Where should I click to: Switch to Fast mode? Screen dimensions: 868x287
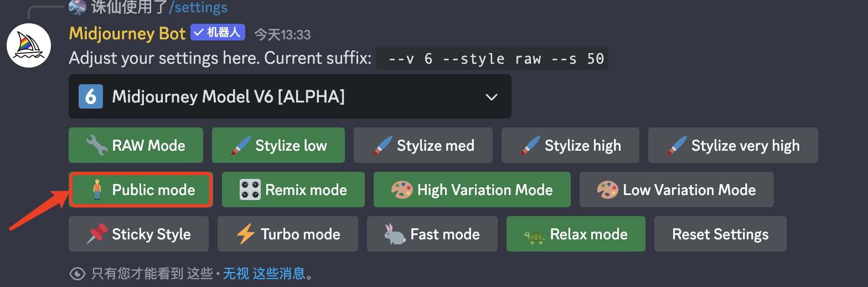pos(432,234)
